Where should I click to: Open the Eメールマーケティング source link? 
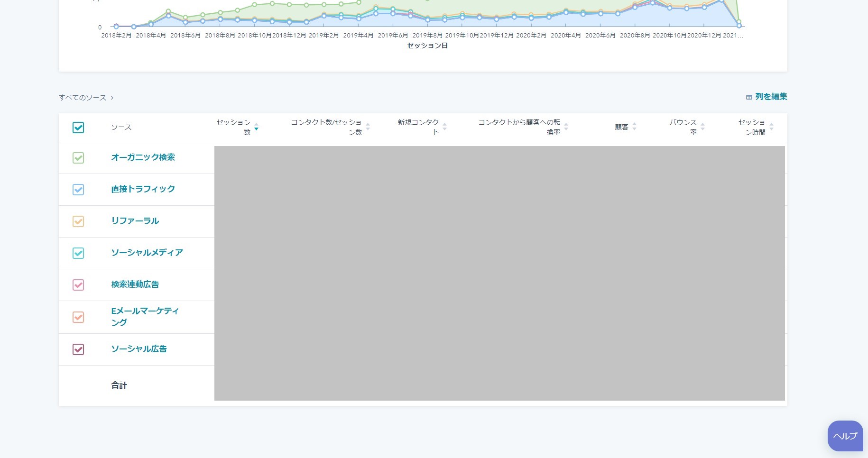point(145,317)
